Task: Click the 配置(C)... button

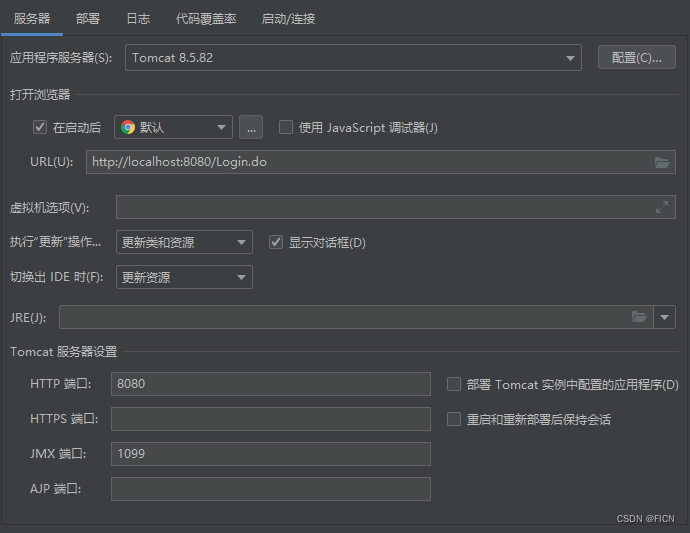Action: (x=636, y=57)
